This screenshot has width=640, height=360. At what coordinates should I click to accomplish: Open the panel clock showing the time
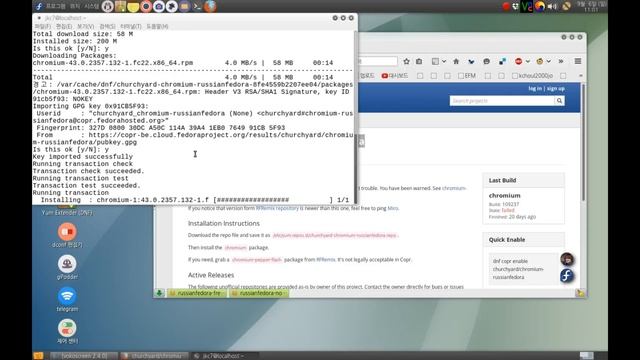591,6
